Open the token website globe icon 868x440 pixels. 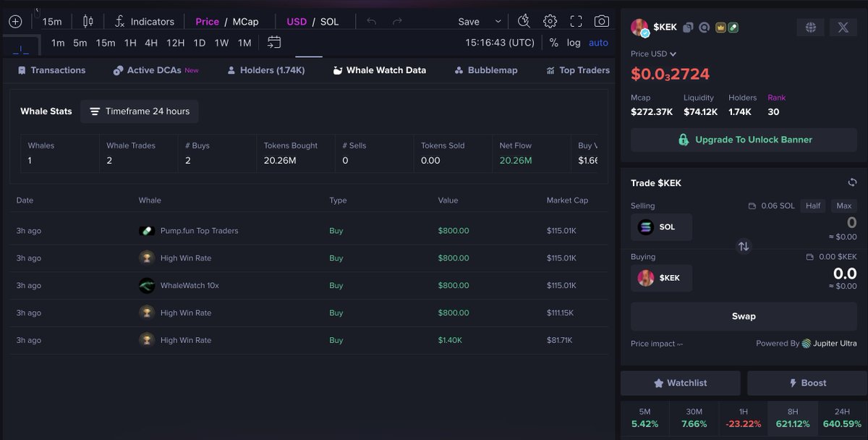811,27
